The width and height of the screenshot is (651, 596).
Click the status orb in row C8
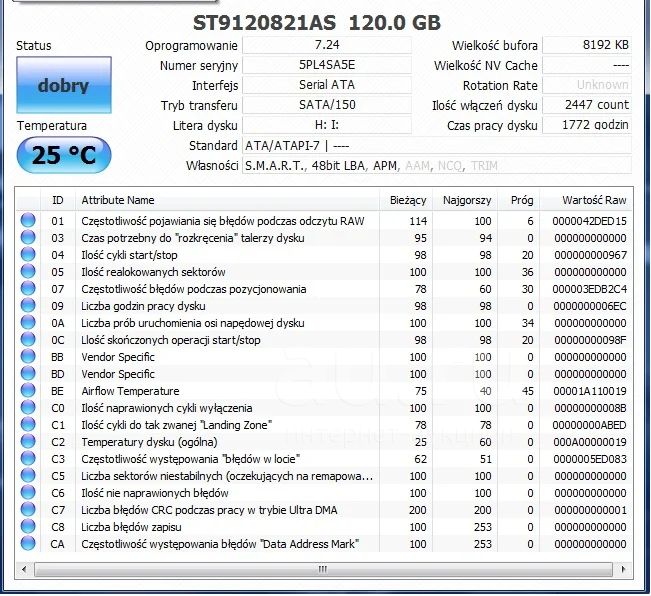tap(28, 526)
